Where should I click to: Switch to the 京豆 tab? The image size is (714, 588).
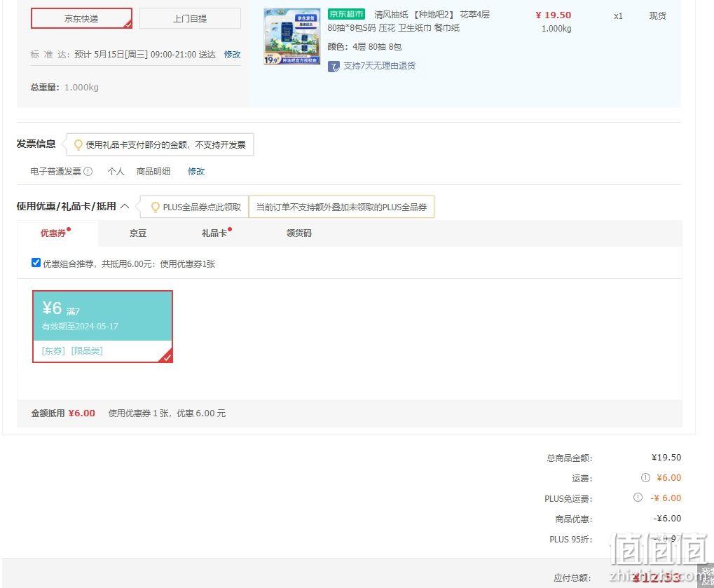click(x=137, y=233)
